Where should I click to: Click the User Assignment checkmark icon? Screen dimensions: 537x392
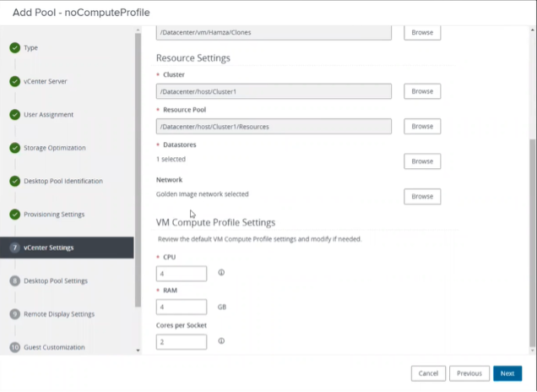pos(15,115)
